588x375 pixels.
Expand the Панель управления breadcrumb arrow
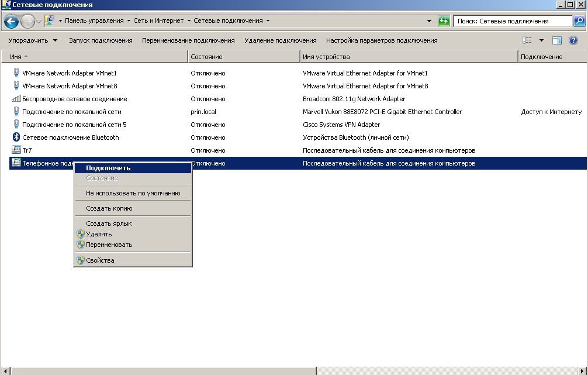(x=129, y=20)
